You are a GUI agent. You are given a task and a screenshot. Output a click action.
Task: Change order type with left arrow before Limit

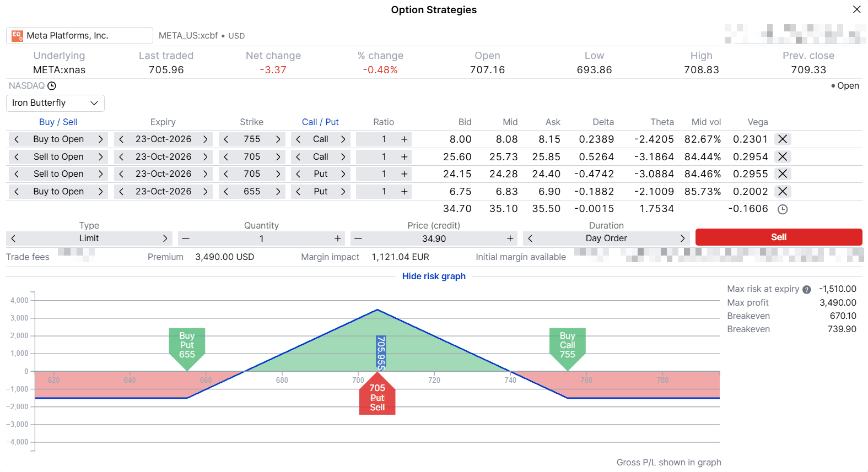pyautogui.click(x=13, y=238)
